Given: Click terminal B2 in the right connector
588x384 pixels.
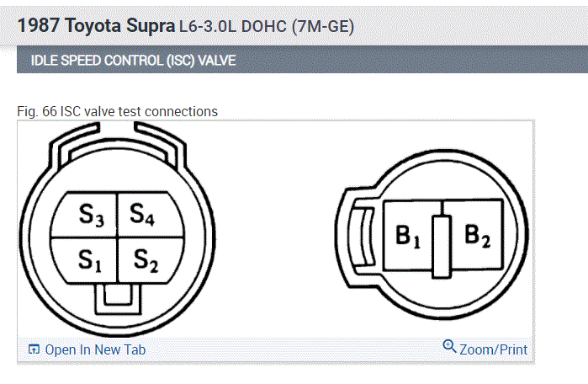Looking at the screenshot, I should (476, 237).
